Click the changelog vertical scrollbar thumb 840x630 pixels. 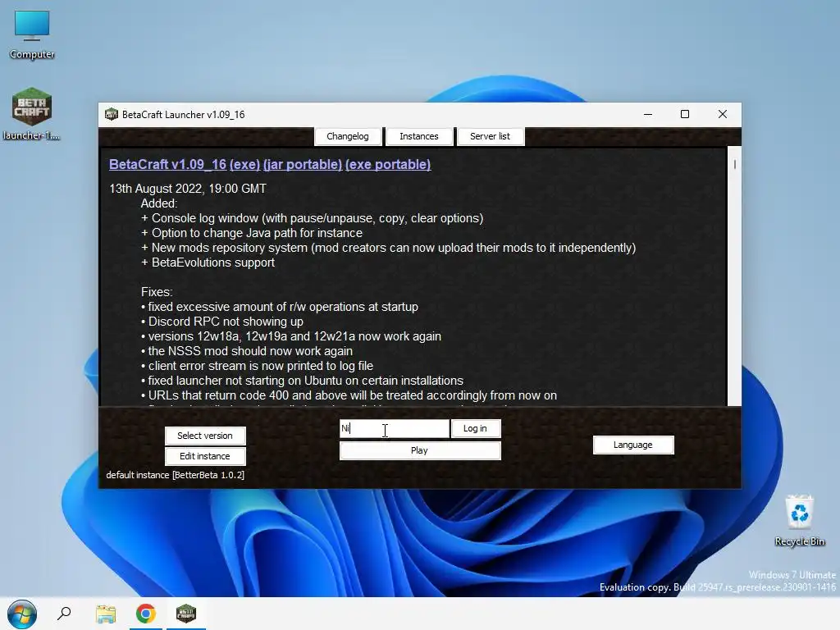(x=734, y=164)
